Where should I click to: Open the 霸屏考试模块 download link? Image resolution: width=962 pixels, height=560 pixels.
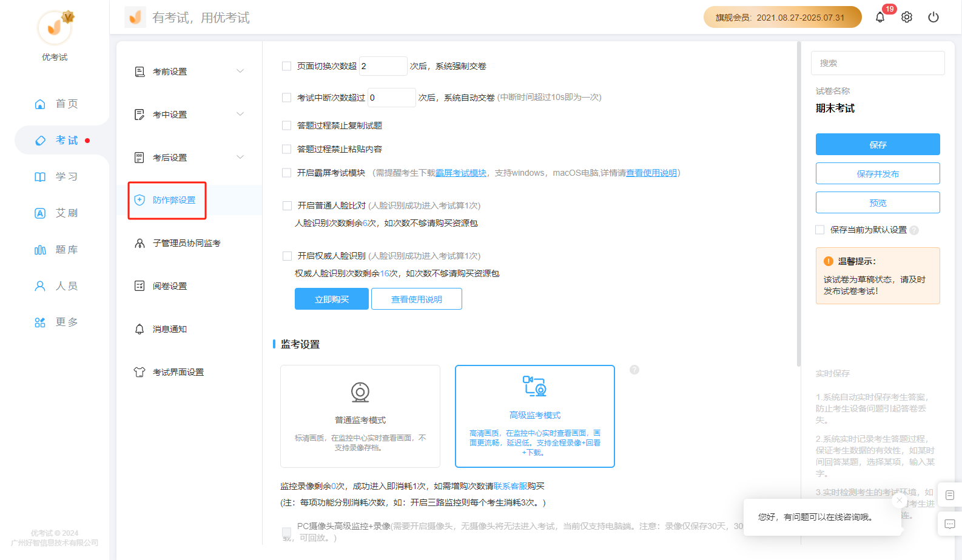(x=461, y=173)
